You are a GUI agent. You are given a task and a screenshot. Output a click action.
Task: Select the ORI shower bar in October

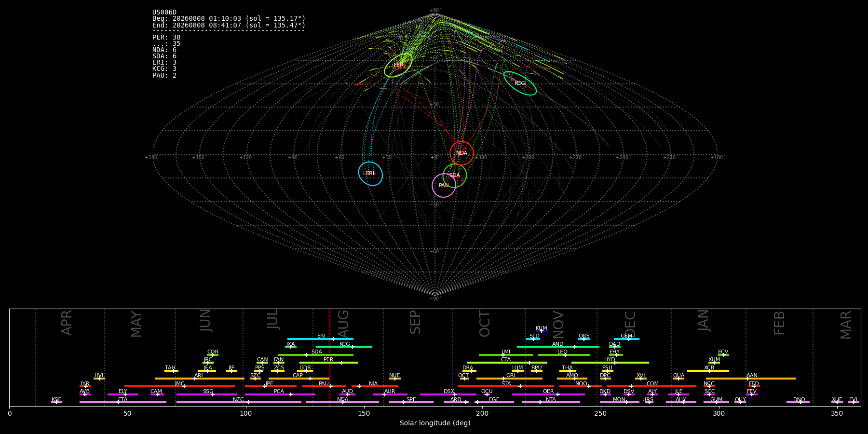509,378
